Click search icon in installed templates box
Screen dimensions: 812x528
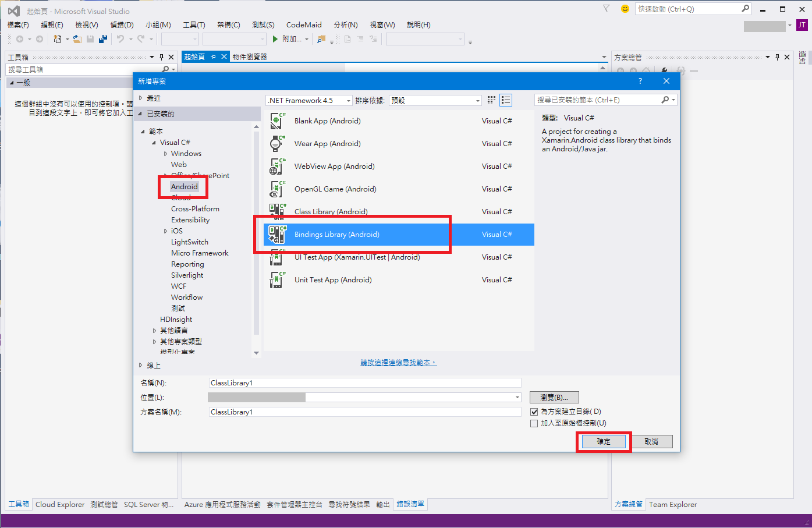point(665,100)
